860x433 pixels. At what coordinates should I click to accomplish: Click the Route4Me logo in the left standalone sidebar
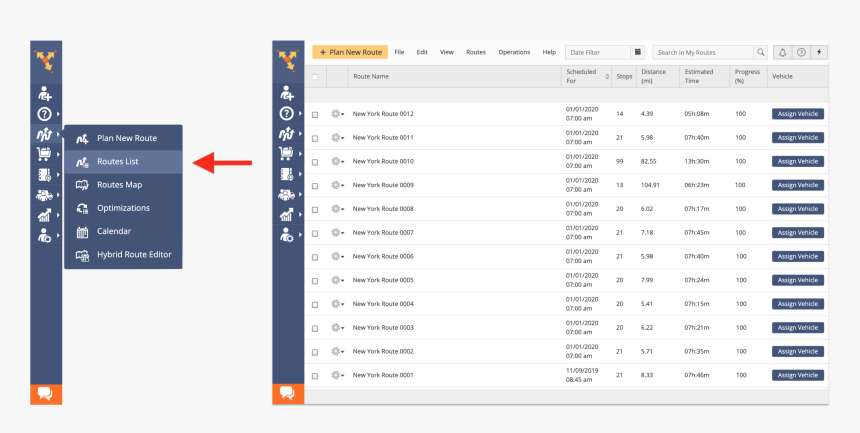46,61
